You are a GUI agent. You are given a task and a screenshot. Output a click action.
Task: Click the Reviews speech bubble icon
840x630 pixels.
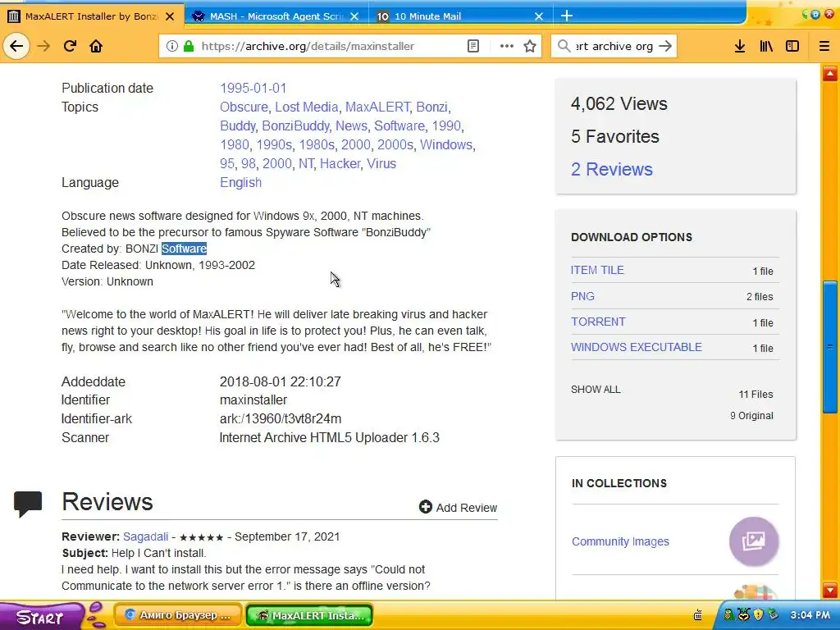(x=28, y=504)
